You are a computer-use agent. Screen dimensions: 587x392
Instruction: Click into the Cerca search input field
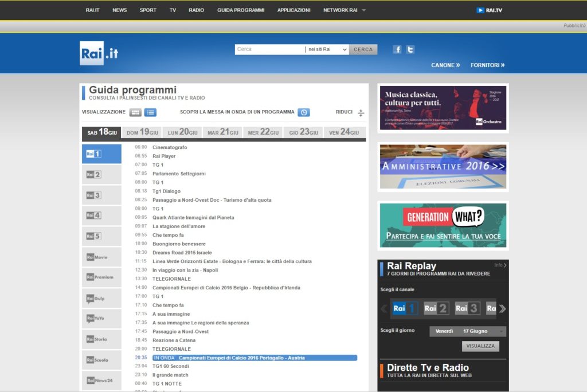pos(269,49)
